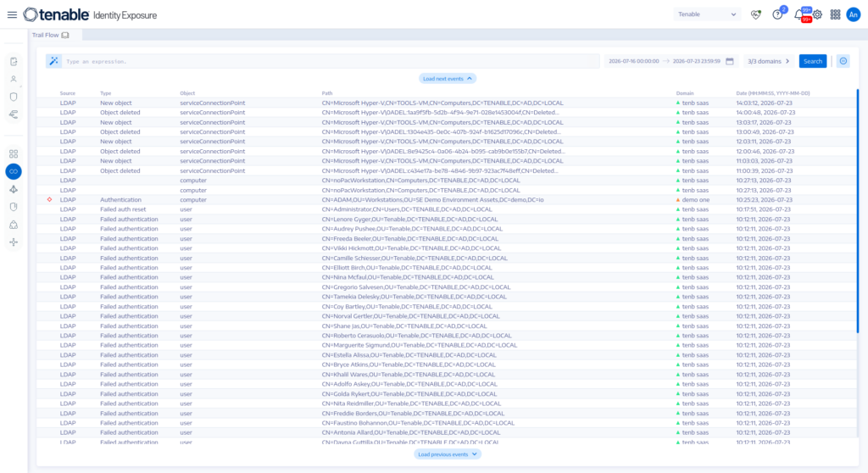The height and width of the screenshot is (473, 868).
Task: Click Load next events
Action: point(448,79)
